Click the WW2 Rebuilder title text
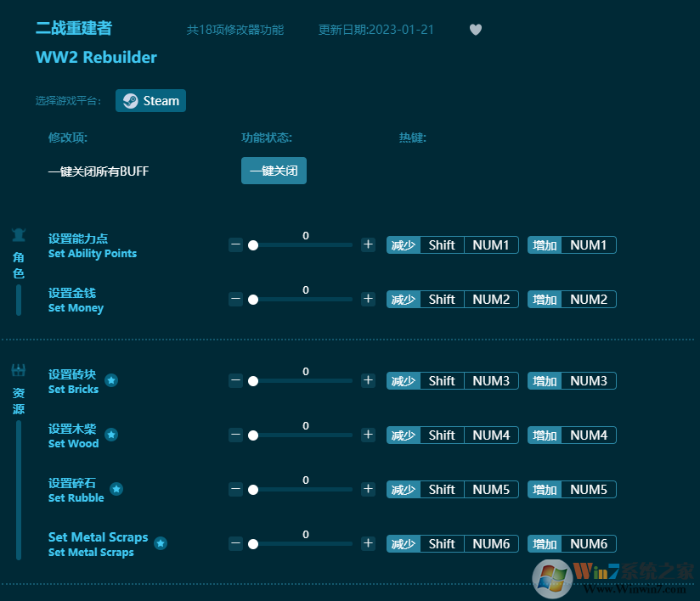Image resolution: width=700 pixels, height=601 pixels. [x=97, y=57]
